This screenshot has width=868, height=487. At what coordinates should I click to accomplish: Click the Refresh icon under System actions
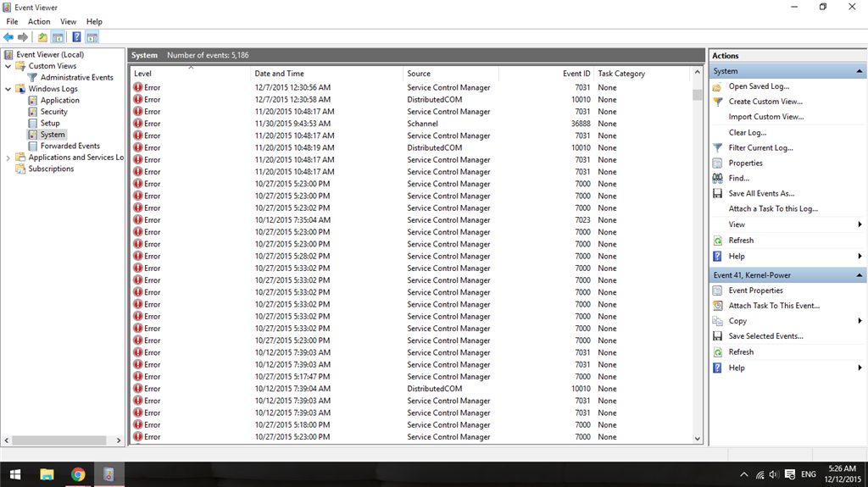pos(717,241)
